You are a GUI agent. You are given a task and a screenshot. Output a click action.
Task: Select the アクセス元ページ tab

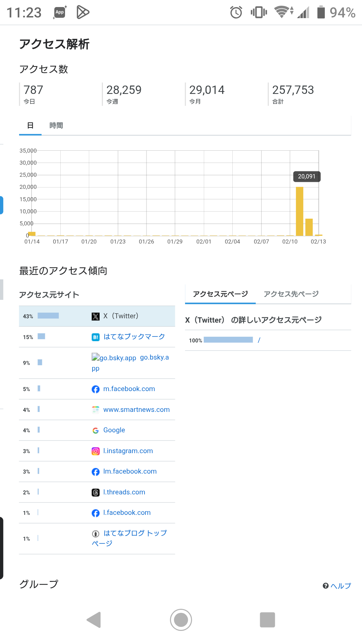click(220, 294)
